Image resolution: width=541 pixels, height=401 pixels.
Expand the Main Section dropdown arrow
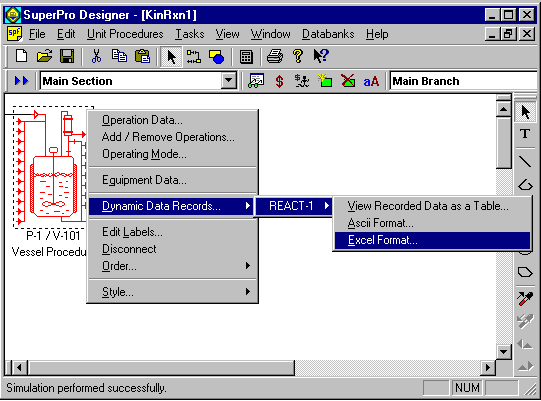228,81
